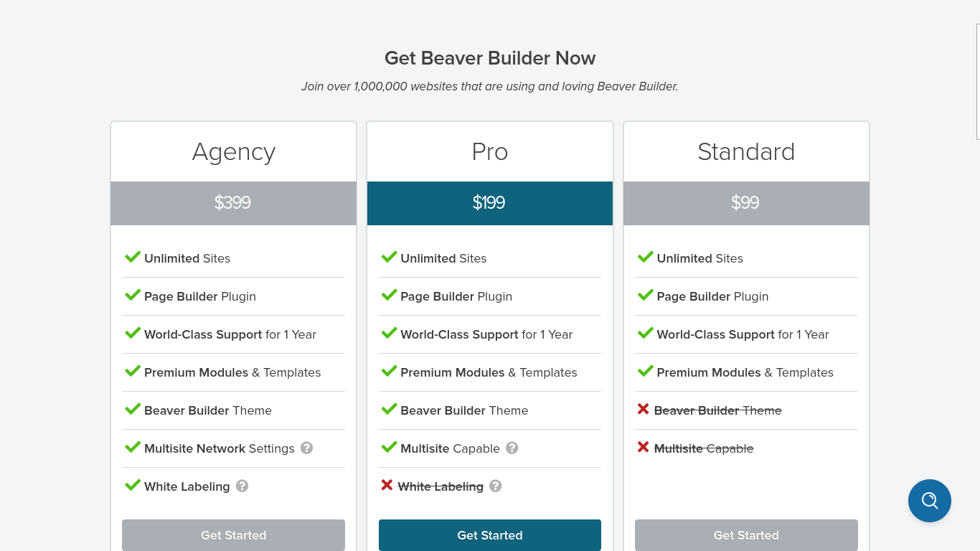
Task: Click the red X beside Standard Multisite Capable
Action: point(643,447)
